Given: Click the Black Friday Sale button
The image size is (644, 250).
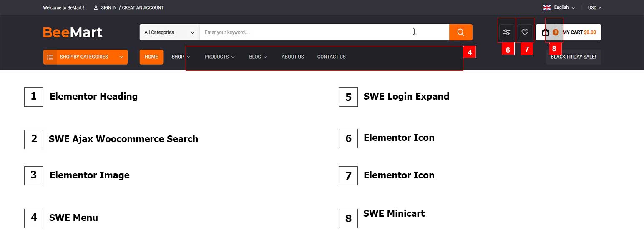Looking at the screenshot, I should [573, 57].
